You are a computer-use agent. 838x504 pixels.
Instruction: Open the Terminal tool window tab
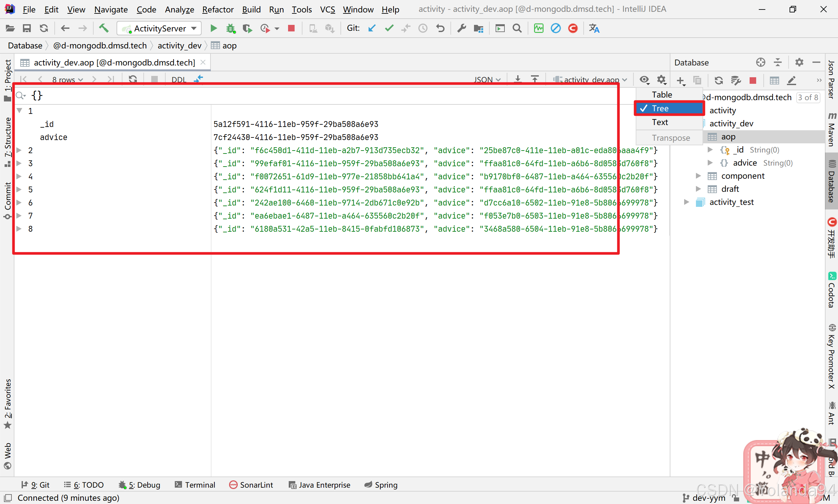195,485
